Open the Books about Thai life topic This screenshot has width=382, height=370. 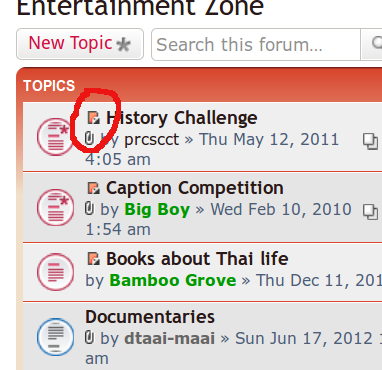197,259
